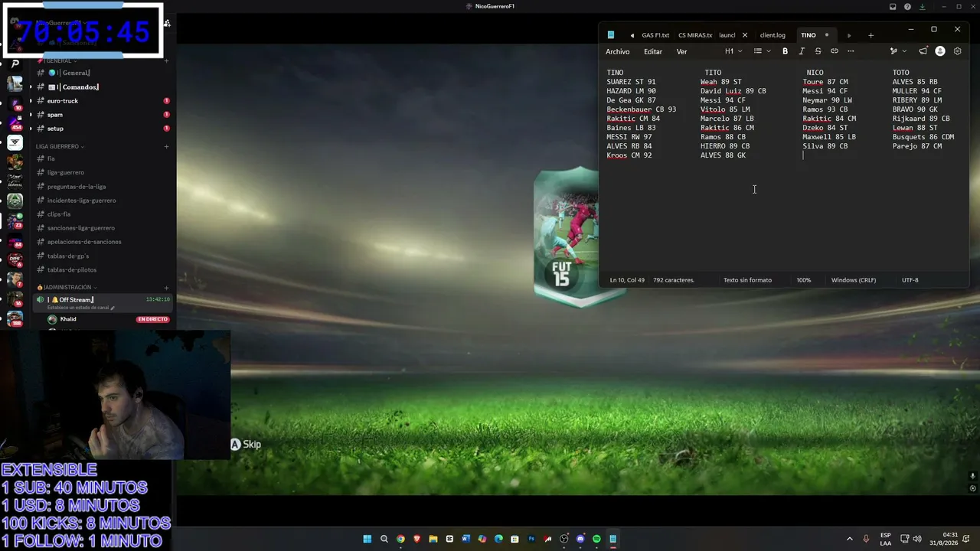Image resolution: width=980 pixels, height=551 pixels.
Task: Open taskbar Search
Action: pyautogui.click(x=384, y=539)
